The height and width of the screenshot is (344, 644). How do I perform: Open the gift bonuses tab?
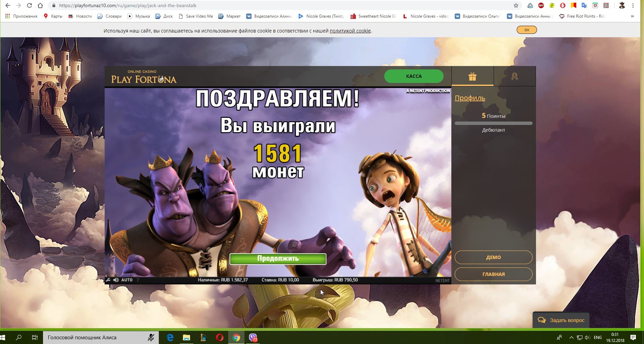pos(472,77)
